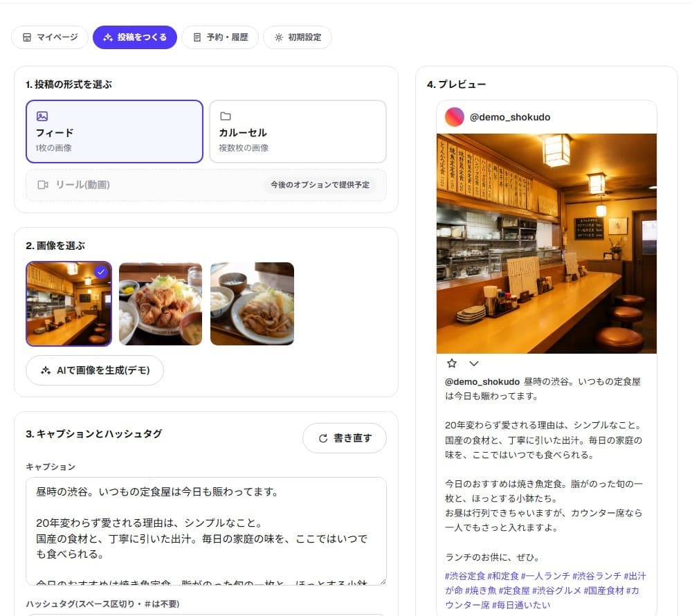Choose the カルーセル multi-image format
This screenshot has height=616, width=692.
(298, 132)
